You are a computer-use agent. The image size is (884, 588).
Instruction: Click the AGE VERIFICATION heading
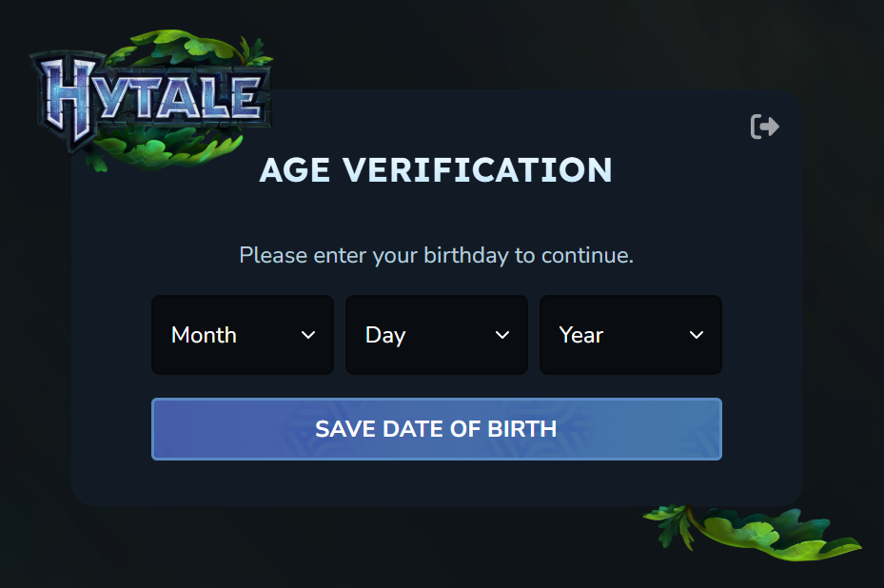point(436,170)
